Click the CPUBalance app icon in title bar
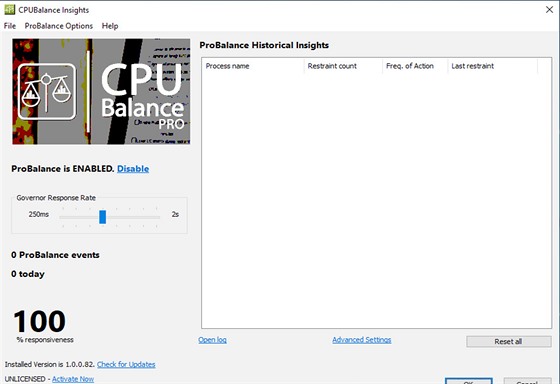 tap(10, 10)
